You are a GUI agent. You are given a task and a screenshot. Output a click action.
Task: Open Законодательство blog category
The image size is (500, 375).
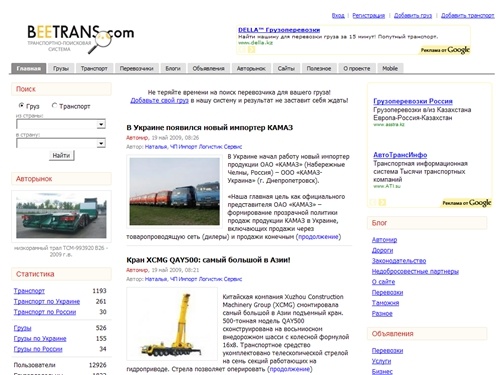pyautogui.click(x=399, y=261)
